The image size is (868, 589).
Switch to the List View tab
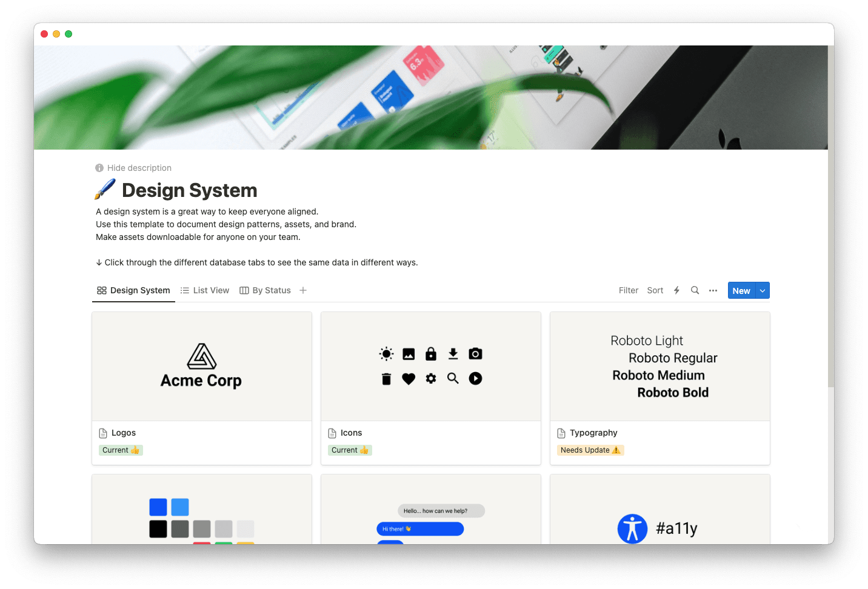pyautogui.click(x=211, y=290)
